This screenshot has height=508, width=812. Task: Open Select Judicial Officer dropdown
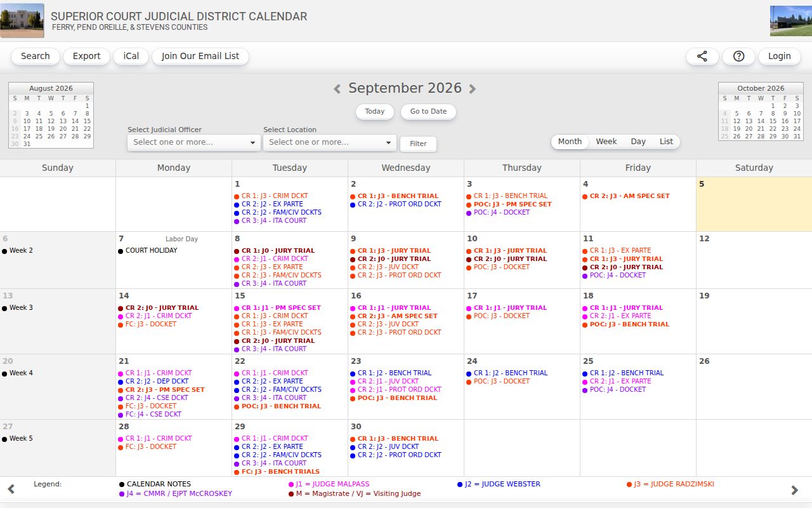[194, 142]
